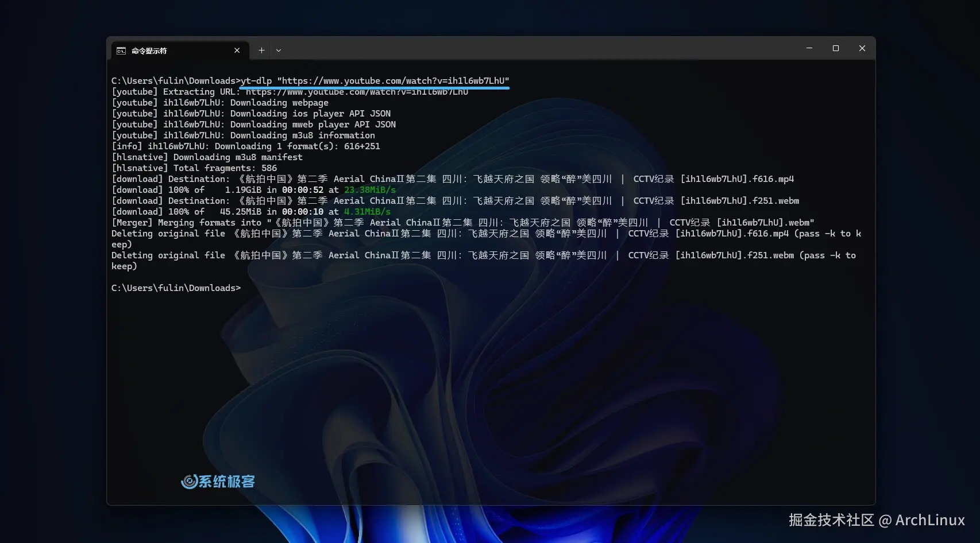Click the Command Prompt icon on the tab
Viewport: 980px width, 543px height.
pyautogui.click(x=121, y=51)
